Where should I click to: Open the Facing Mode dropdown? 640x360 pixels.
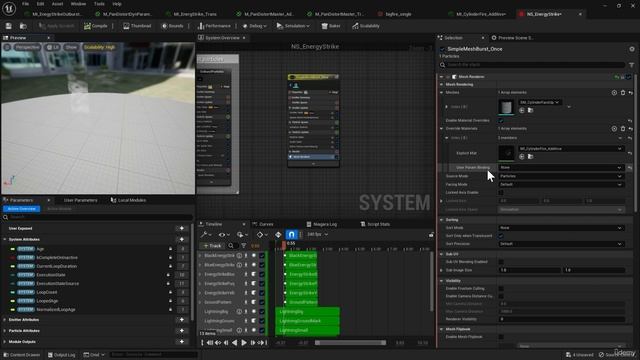point(561,184)
